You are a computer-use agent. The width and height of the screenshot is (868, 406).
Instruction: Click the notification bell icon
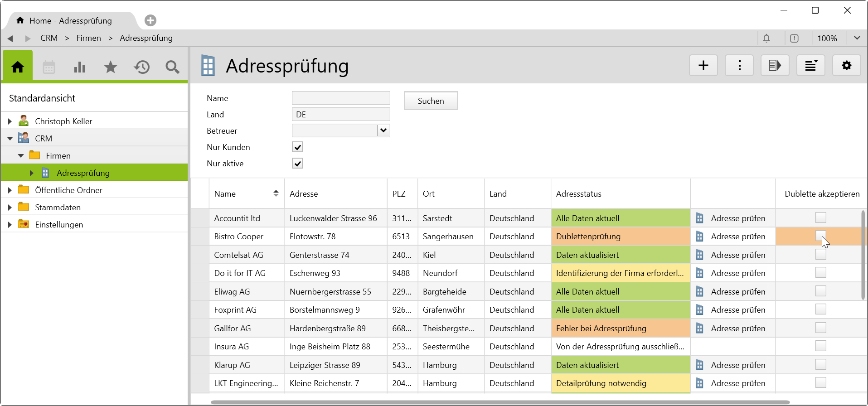point(766,39)
